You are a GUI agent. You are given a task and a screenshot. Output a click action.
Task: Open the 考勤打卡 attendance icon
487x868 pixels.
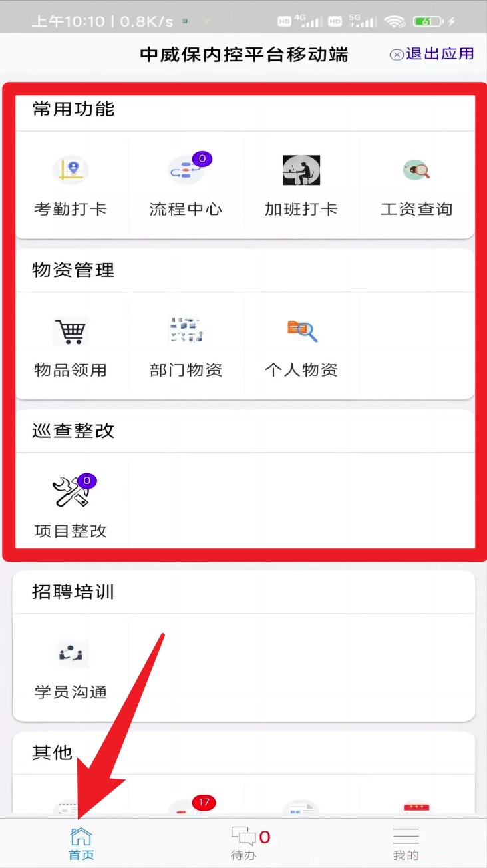tap(71, 170)
